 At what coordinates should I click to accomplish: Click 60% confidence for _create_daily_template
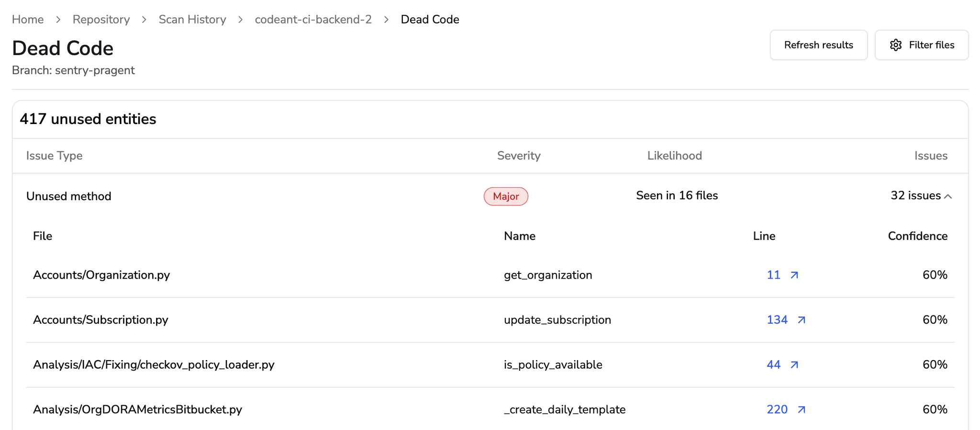pyautogui.click(x=935, y=409)
